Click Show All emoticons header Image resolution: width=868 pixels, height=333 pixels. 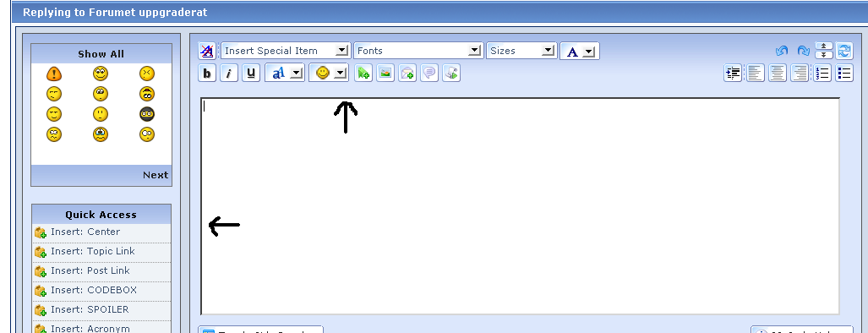click(x=101, y=53)
